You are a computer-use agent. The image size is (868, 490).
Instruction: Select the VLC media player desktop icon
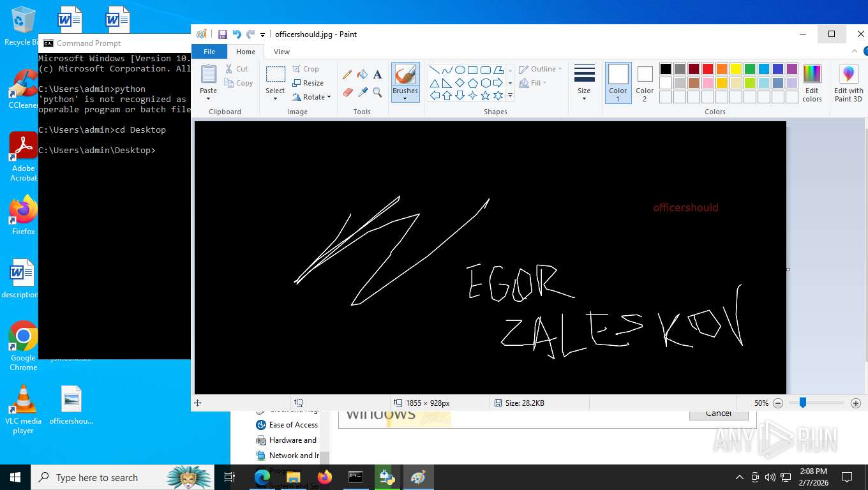(24, 410)
